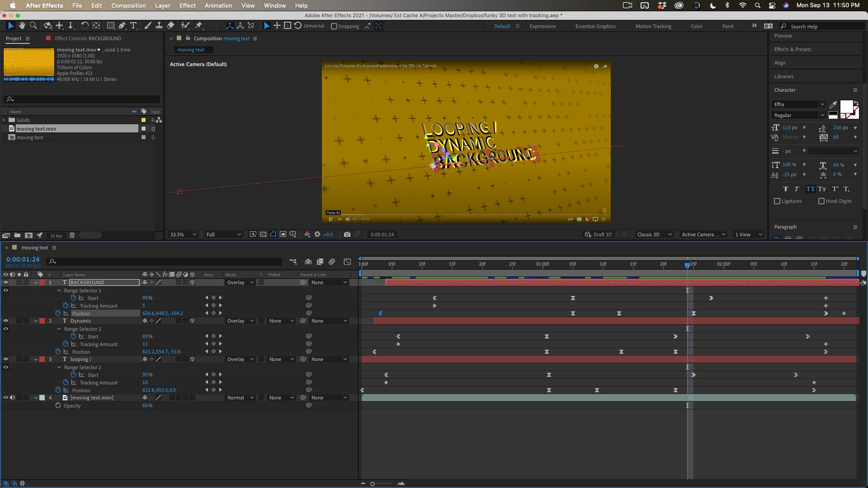
Task: Select the Puppet Pin tool
Action: [199, 26]
